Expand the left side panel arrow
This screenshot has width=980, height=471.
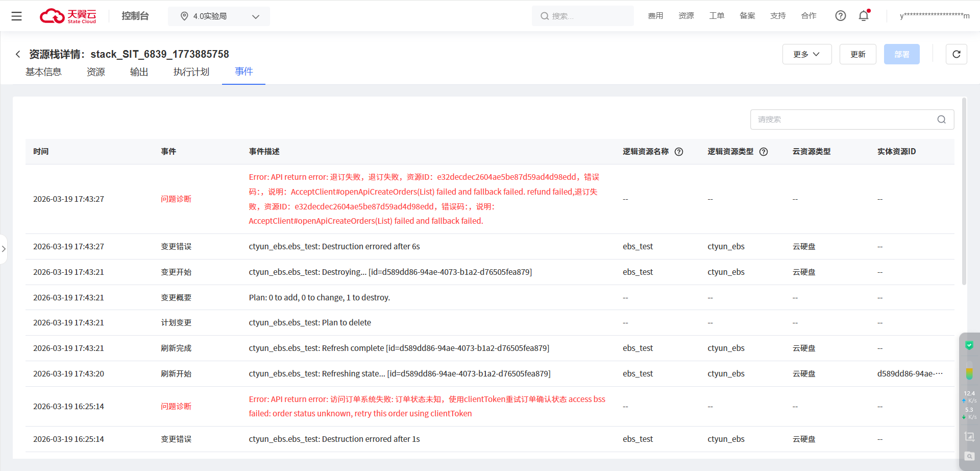tap(4, 249)
